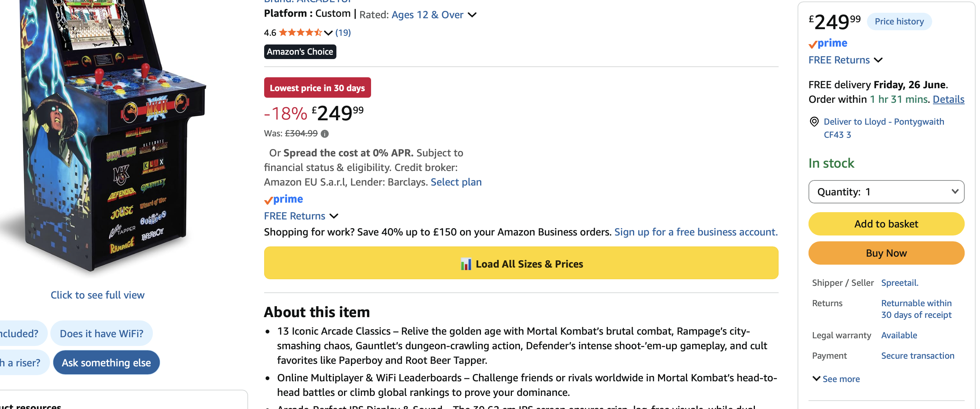This screenshot has width=980, height=409.
Task: Open the Spreetail seller link
Action: [900, 283]
